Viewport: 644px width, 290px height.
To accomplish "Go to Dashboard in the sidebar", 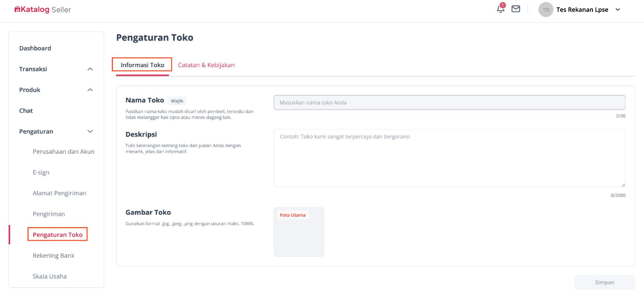I will click(35, 48).
